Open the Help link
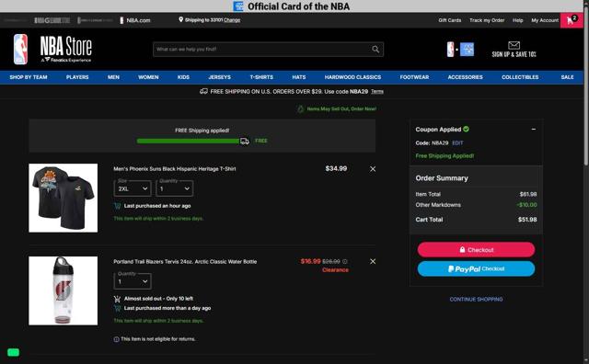Viewport: 589px width, 364px height. [517, 20]
